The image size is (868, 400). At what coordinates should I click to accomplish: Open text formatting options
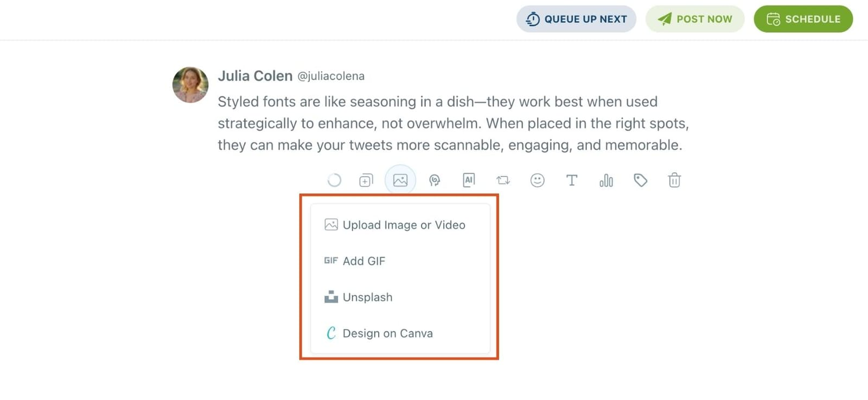[x=572, y=180]
